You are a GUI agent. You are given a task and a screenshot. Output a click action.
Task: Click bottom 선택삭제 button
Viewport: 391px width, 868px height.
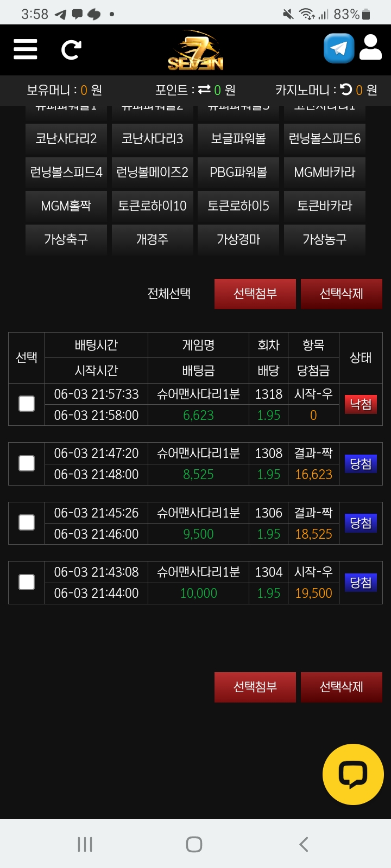click(x=341, y=687)
